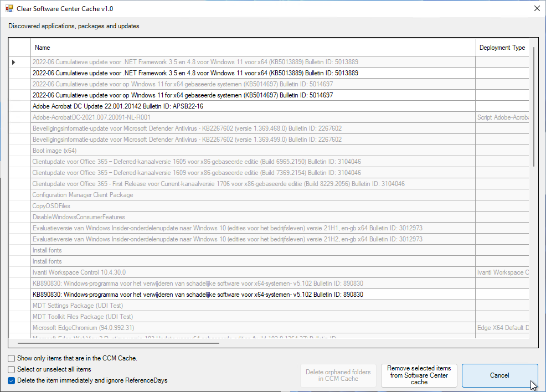Click the row header of Boot image (x64)
Viewport: 546px width, 392px height.
tap(19, 151)
